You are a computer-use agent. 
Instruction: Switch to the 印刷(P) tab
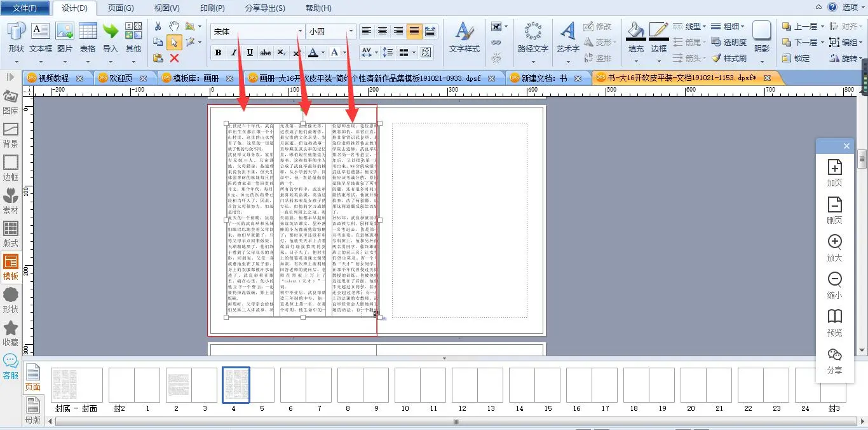212,8
